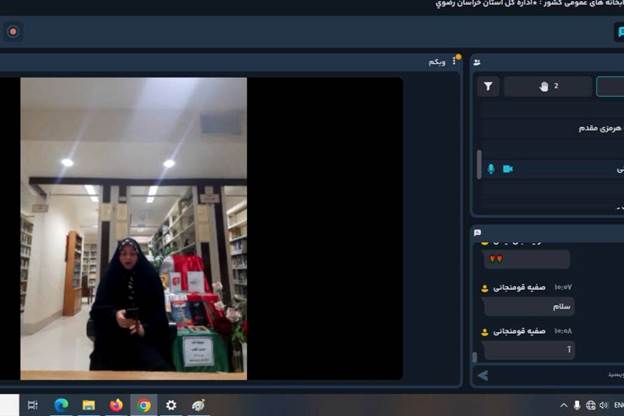Click the participants list scrollbar
Viewport: 624px width, 416px height.
[478, 165]
